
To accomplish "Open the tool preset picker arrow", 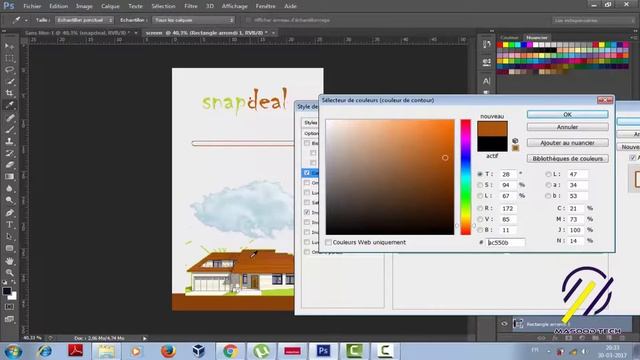I will 26,20.
